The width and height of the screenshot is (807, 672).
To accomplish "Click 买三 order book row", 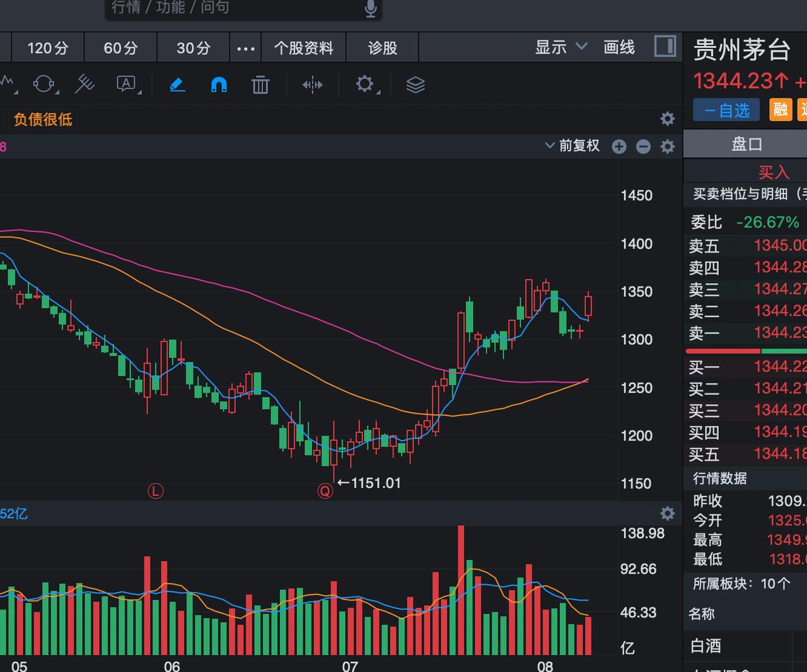I will click(x=746, y=410).
